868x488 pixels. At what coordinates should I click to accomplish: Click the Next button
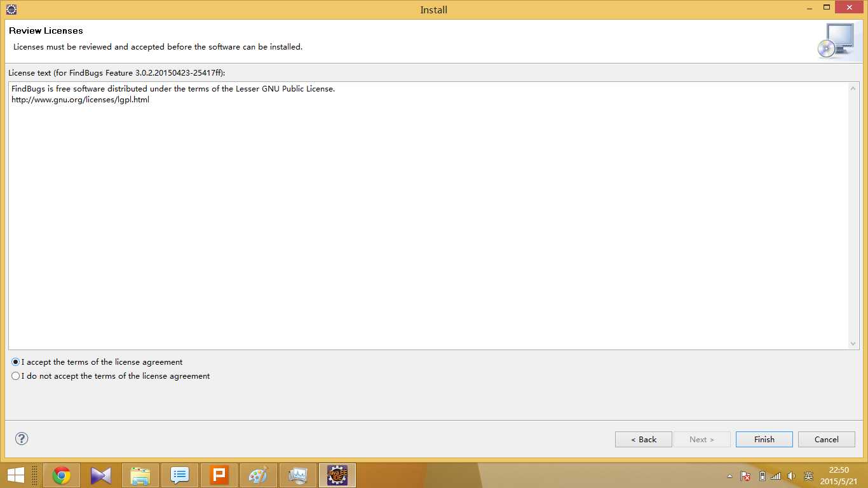(702, 439)
